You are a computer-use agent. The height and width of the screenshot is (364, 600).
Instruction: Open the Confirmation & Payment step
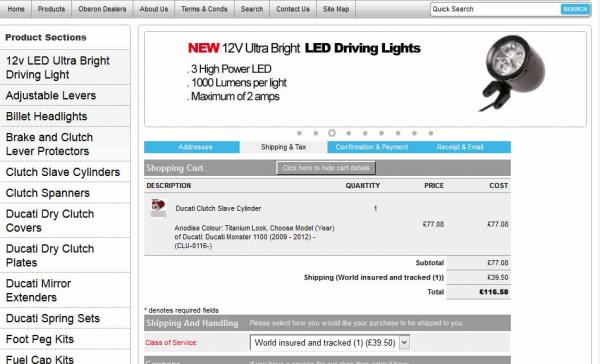point(372,147)
